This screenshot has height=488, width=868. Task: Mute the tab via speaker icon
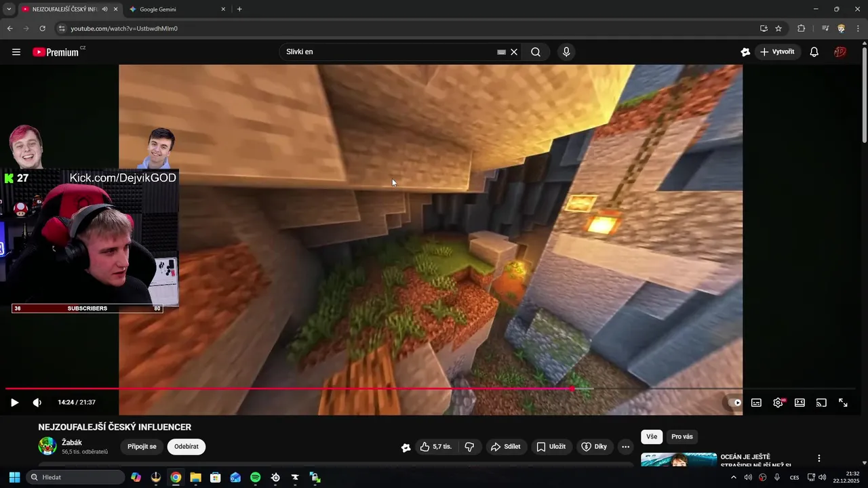click(104, 9)
